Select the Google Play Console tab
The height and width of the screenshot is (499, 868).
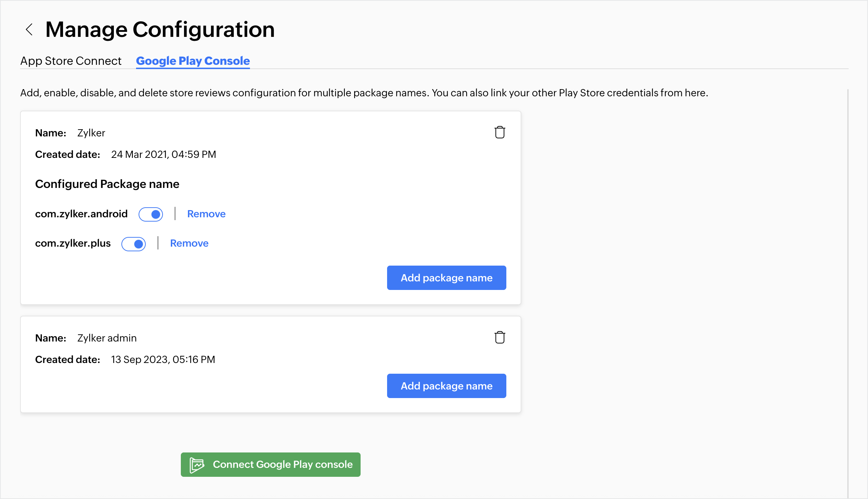coord(193,61)
